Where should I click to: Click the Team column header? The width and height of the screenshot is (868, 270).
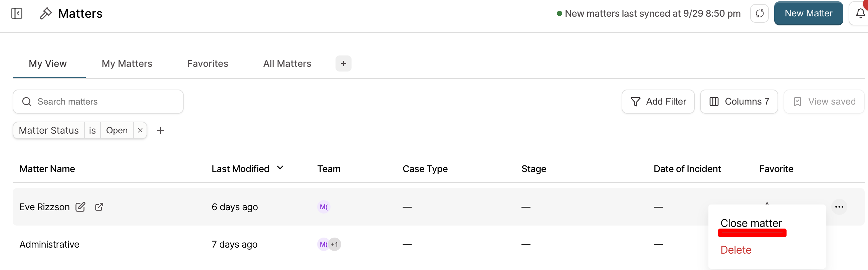coord(329,169)
